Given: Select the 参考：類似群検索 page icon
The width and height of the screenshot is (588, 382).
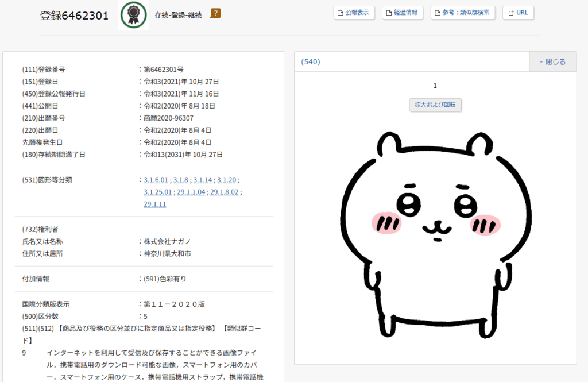Looking at the screenshot, I should [x=438, y=12].
